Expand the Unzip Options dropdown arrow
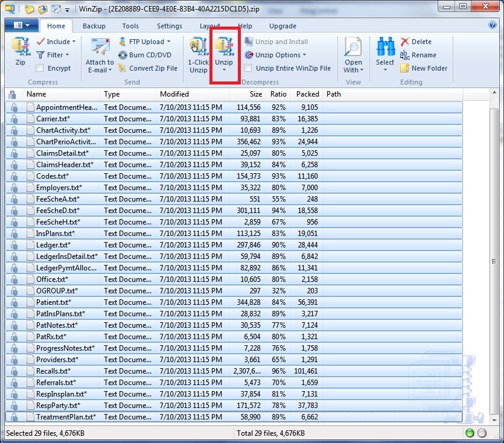504x443 pixels. point(304,55)
